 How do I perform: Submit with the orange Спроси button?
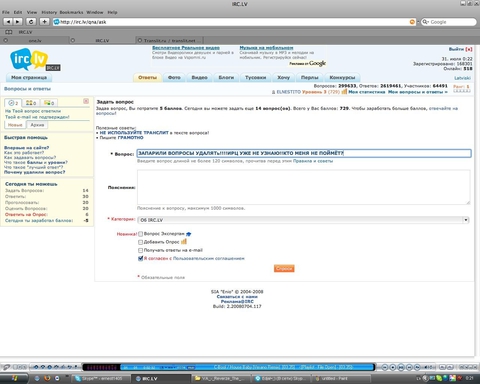pos(284,268)
